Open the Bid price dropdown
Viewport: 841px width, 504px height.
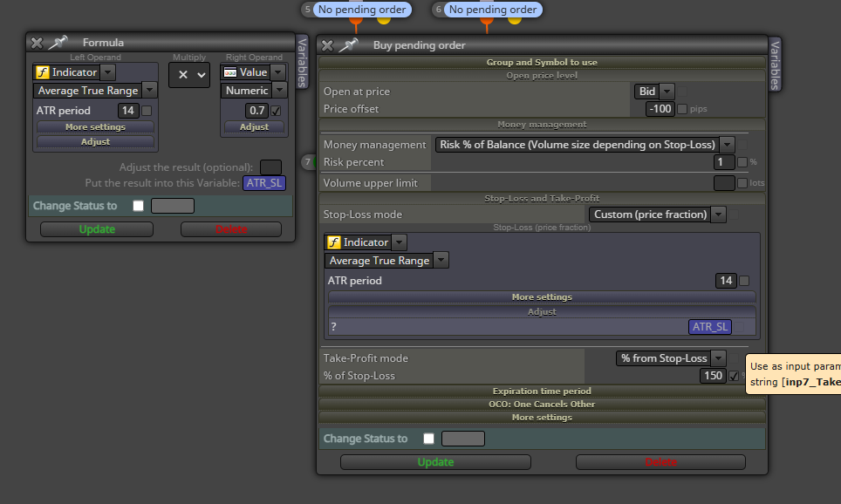click(x=667, y=92)
